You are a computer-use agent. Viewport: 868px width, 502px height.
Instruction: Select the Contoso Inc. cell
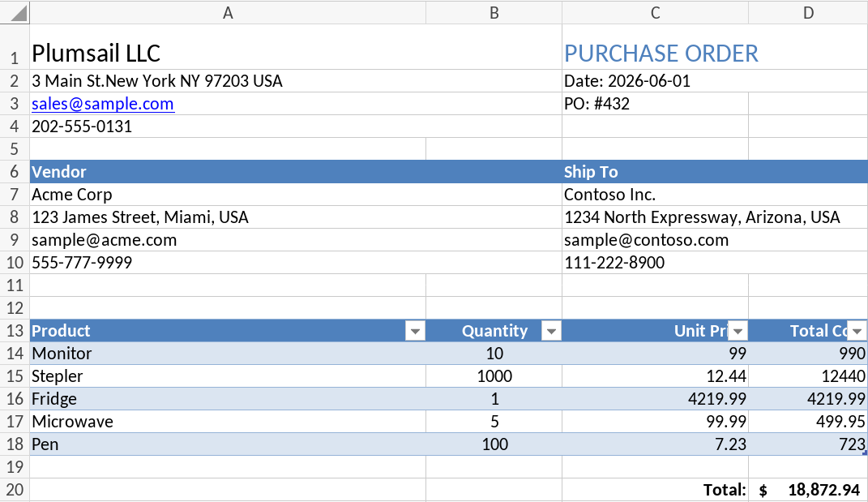click(715, 195)
